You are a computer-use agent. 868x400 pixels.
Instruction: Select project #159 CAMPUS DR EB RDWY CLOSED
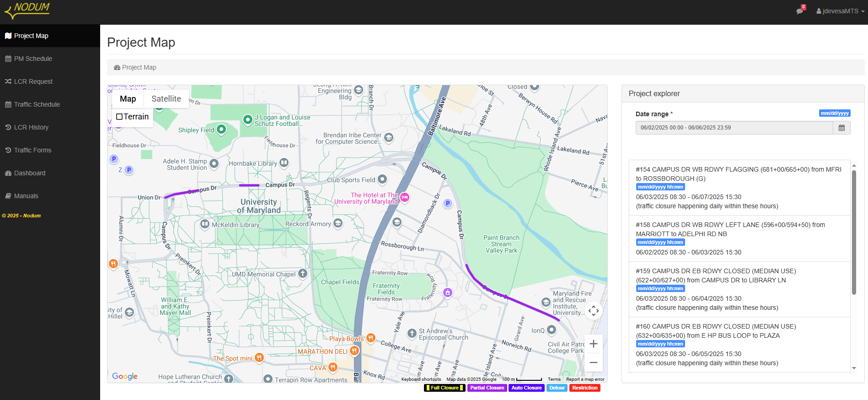(x=739, y=289)
